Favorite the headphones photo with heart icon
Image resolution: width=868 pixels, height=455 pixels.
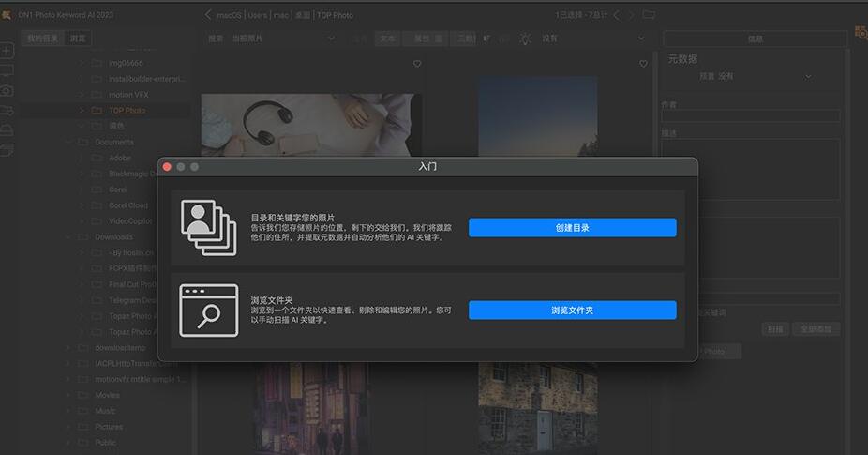coord(417,64)
